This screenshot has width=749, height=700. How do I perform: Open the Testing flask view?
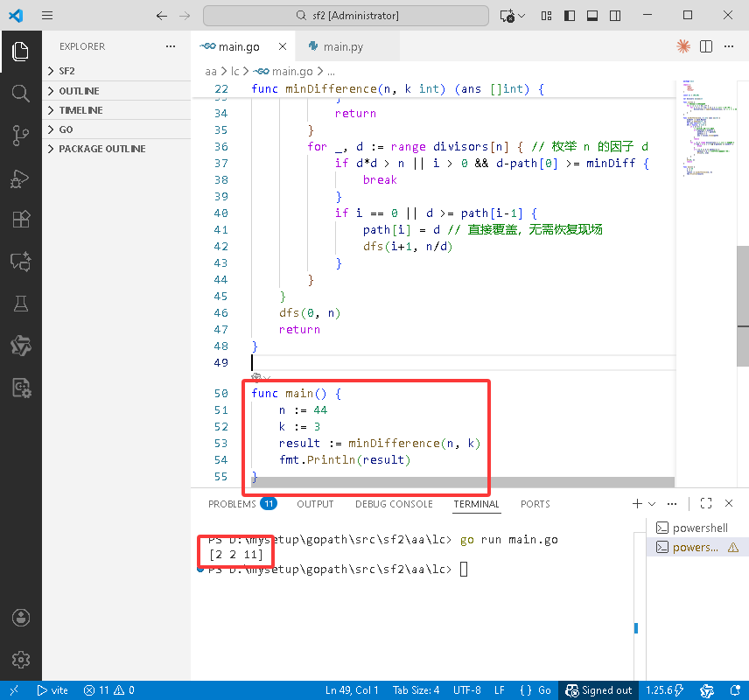tap(20, 304)
